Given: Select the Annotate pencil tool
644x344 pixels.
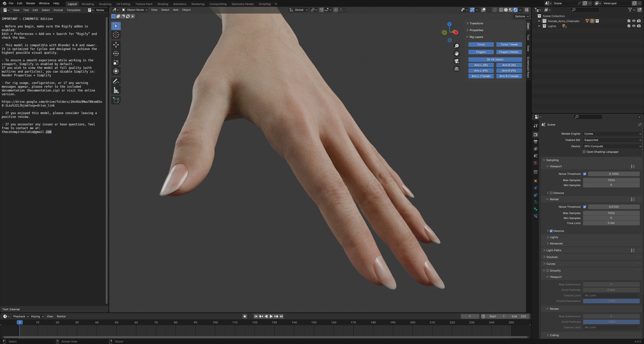Looking at the screenshot, I should tap(116, 81).
